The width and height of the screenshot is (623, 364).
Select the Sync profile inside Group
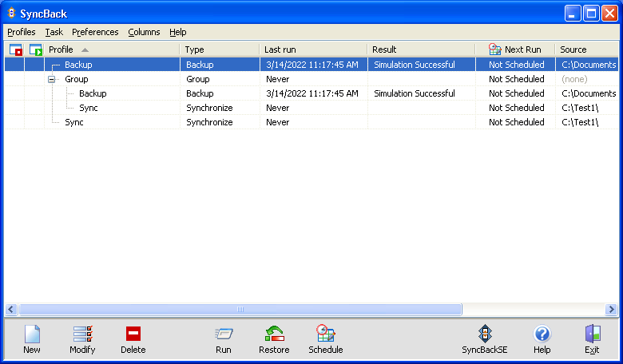click(x=311, y=108)
